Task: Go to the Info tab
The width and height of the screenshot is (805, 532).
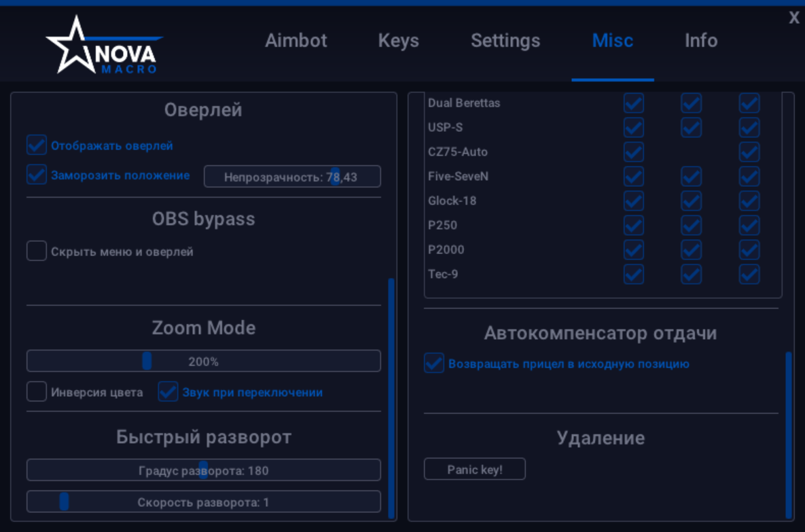Action: (700, 41)
